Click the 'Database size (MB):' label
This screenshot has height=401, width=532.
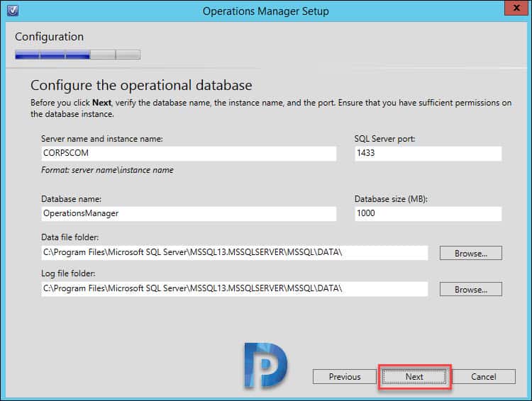click(x=391, y=199)
